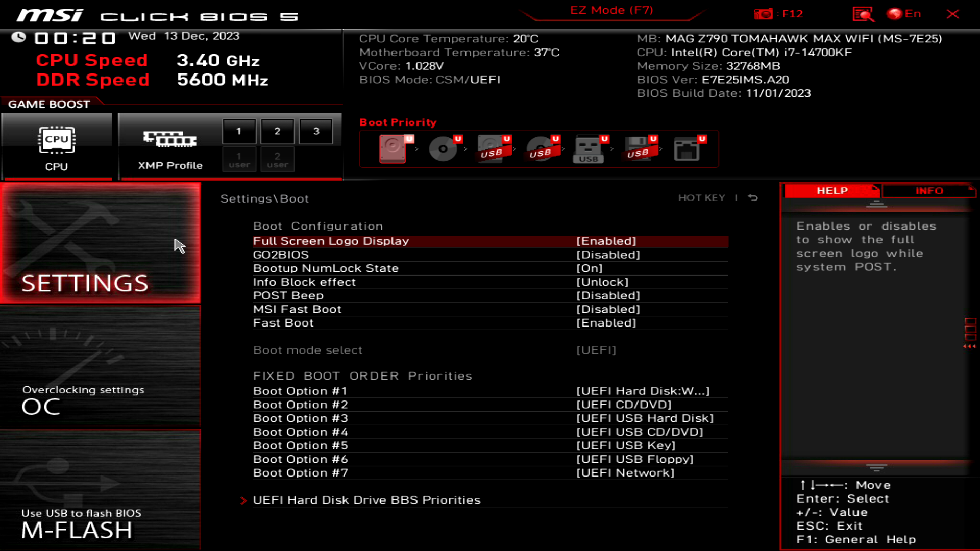
Task: Switch to the INFO tab
Action: point(929,190)
